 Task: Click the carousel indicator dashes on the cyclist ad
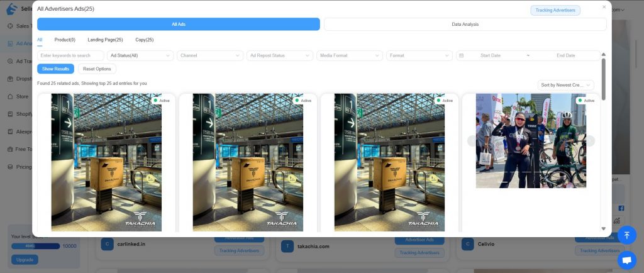pos(502,182)
